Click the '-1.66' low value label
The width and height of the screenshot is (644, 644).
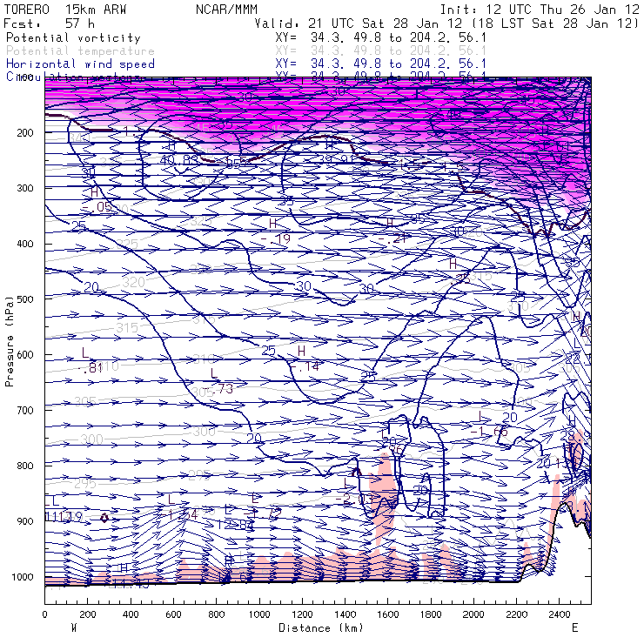tap(489, 432)
